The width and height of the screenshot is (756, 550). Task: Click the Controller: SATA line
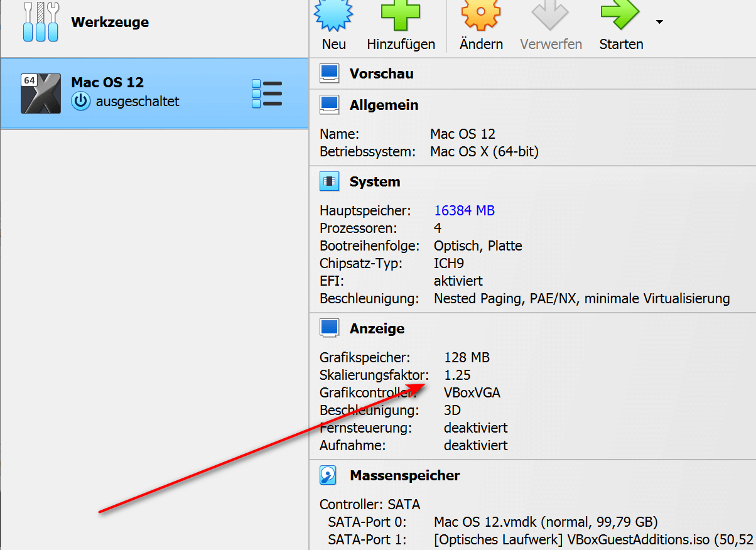tap(370, 504)
